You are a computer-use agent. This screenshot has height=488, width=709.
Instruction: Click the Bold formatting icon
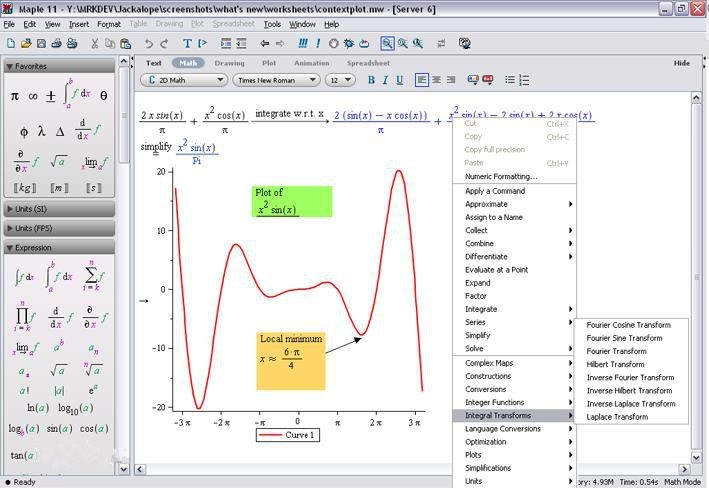click(371, 80)
